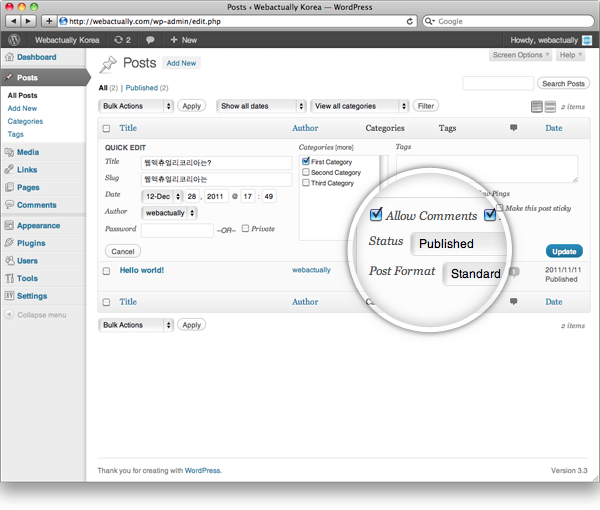Click the Plugins plug icon in sidebar
600x510 pixels.
pos(9,243)
